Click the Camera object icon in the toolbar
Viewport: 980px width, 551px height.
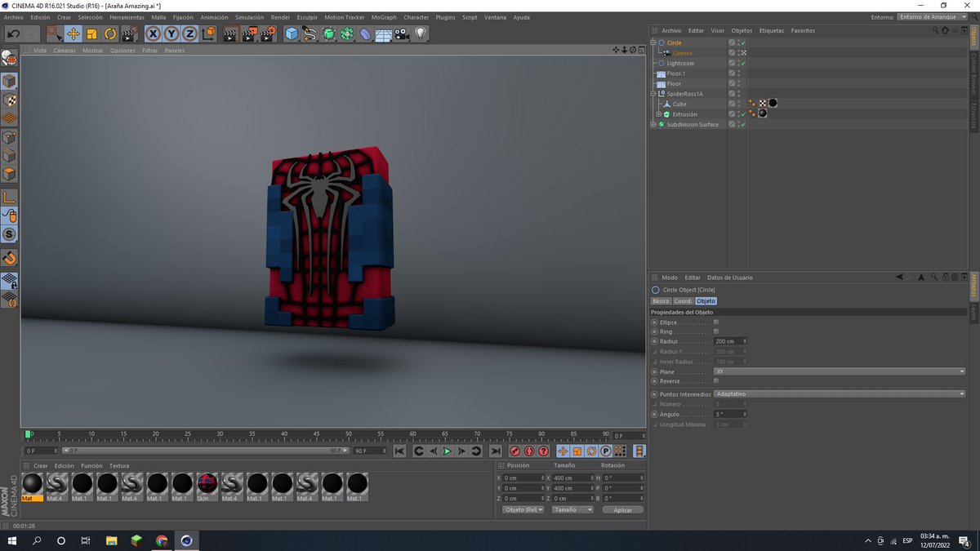point(402,33)
